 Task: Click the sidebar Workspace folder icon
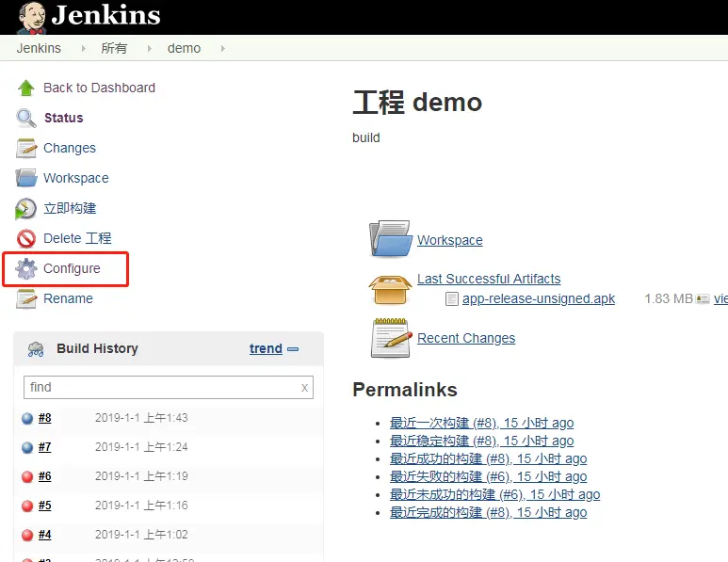26,178
